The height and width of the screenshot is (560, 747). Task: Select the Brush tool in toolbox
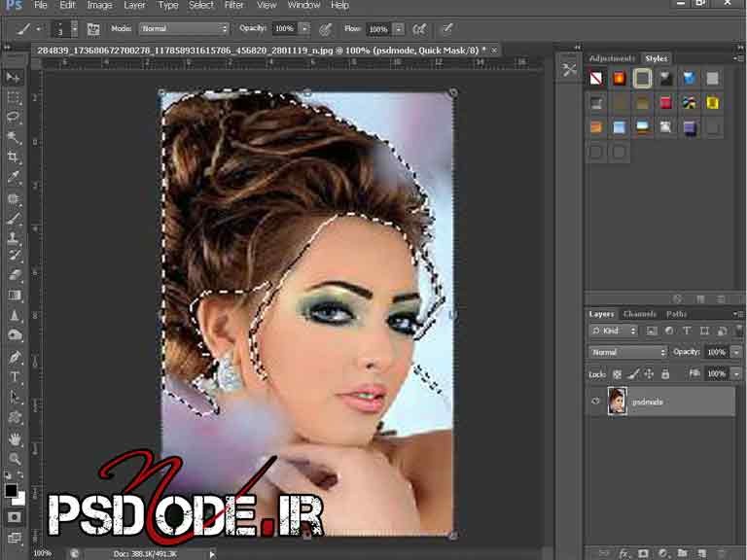coord(14,219)
